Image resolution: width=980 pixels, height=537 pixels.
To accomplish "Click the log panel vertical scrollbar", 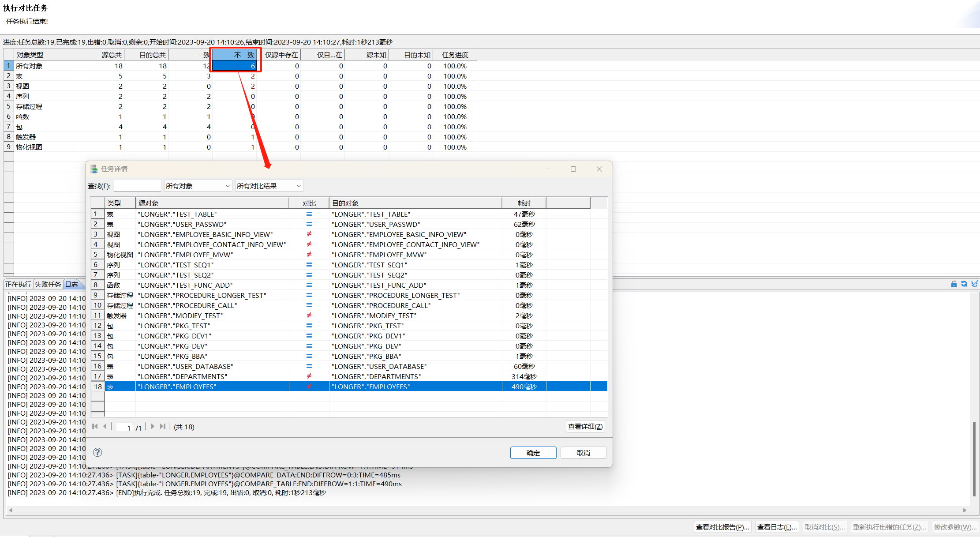I will (974, 459).
